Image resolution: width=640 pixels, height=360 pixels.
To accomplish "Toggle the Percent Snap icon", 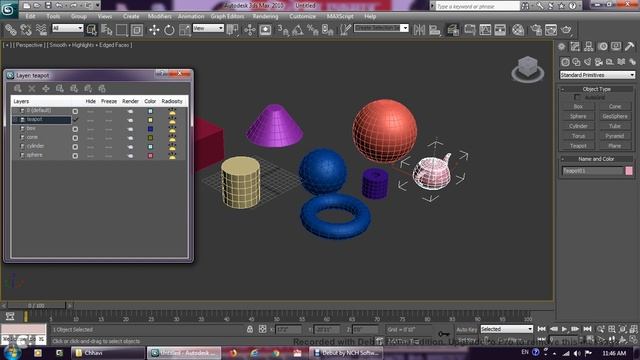I will point(313,30).
